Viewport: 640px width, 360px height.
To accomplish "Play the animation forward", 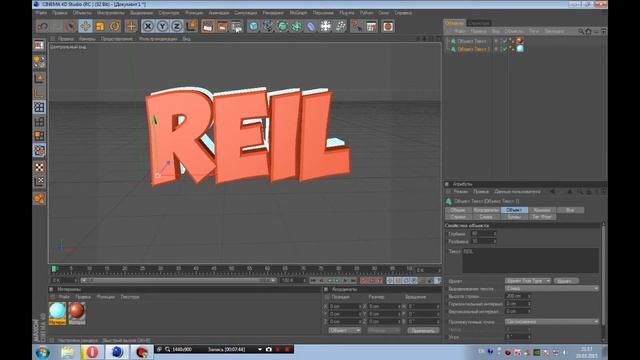I will click(x=337, y=280).
